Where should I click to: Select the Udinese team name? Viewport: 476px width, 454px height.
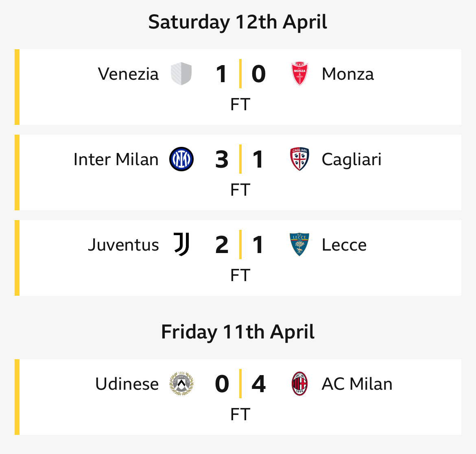(x=127, y=384)
